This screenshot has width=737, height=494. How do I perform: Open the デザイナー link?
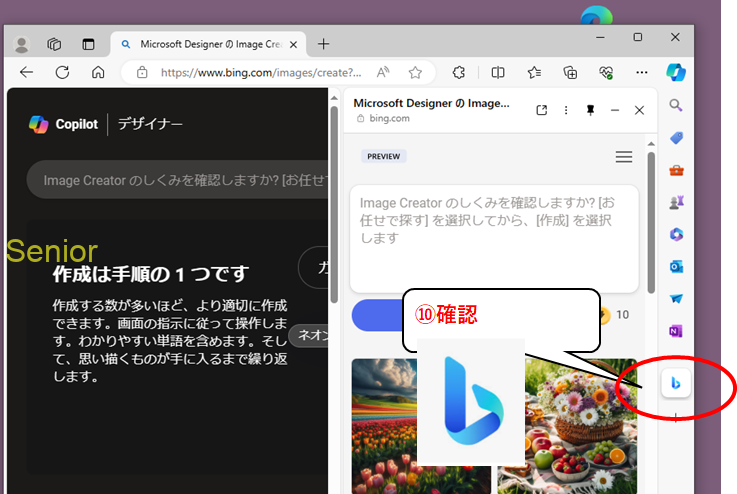click(x=150, y=124)
